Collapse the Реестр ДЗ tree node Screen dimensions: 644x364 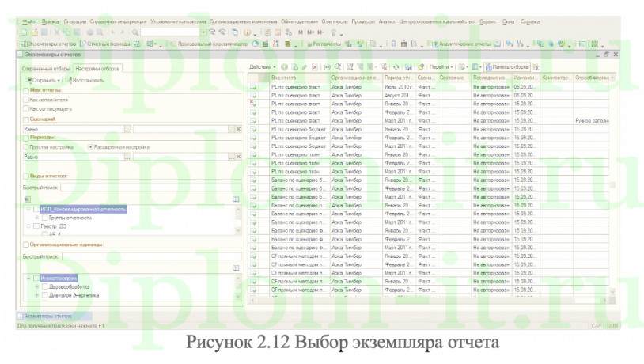pyautogui.click(x=28, y=226)
